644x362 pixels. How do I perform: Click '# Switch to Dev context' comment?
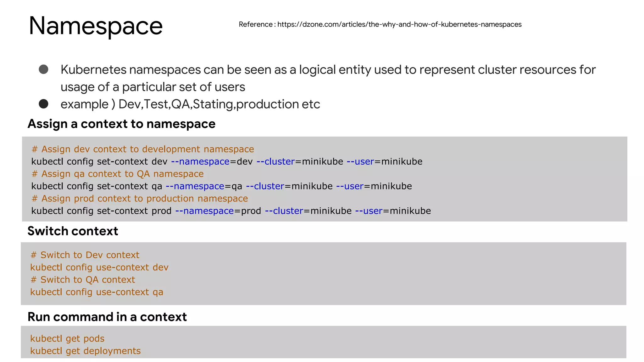(85, 255)
